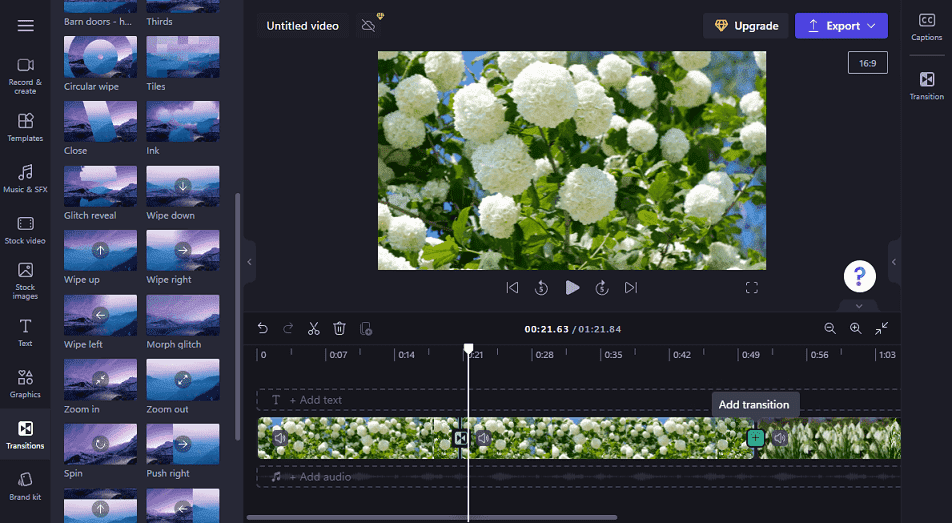Screen dimensions: 952x523
Task: Split the clip with the scissors tool
Action: (x=313, y=329)
